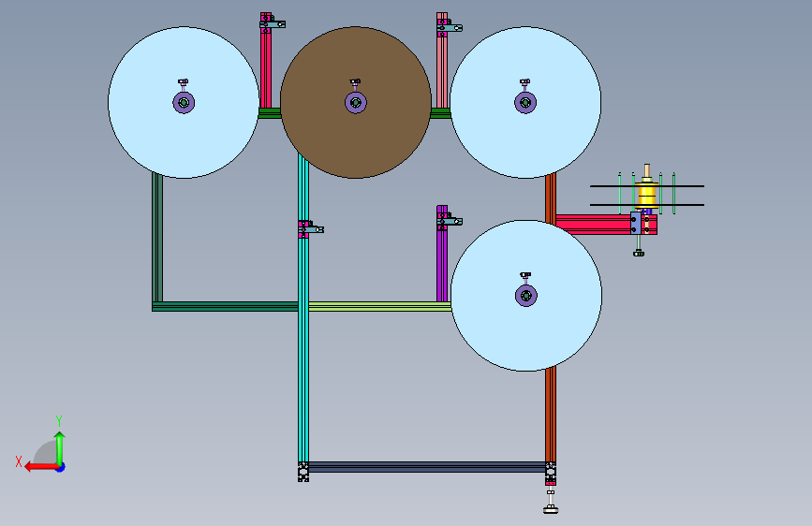The width and height of the screenshot is (812, 526).
Task: Select the teal bracket on the purple post
Action: tap(450, 221)
